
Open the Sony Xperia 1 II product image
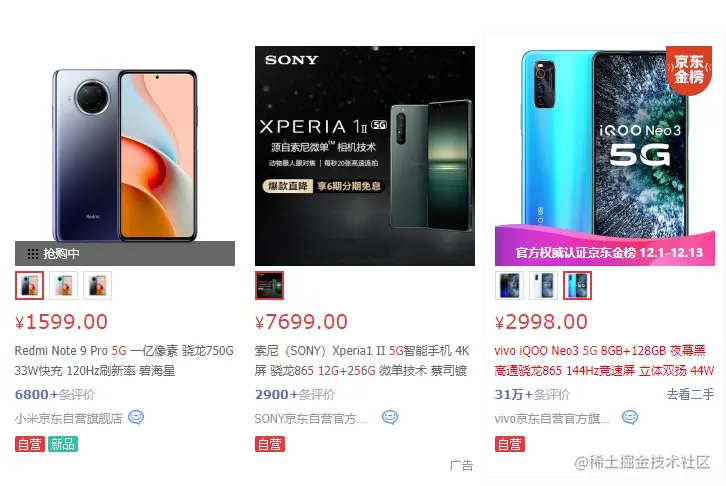[365, 156]
